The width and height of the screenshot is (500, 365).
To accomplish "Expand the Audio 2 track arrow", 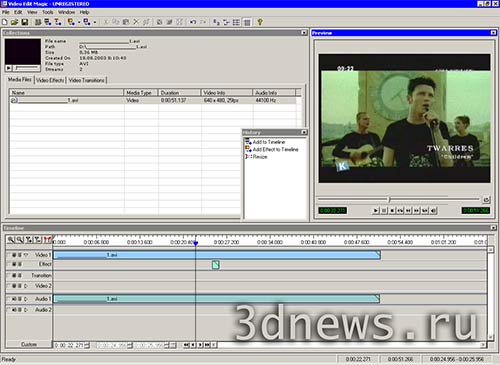I will coord(26,310).
